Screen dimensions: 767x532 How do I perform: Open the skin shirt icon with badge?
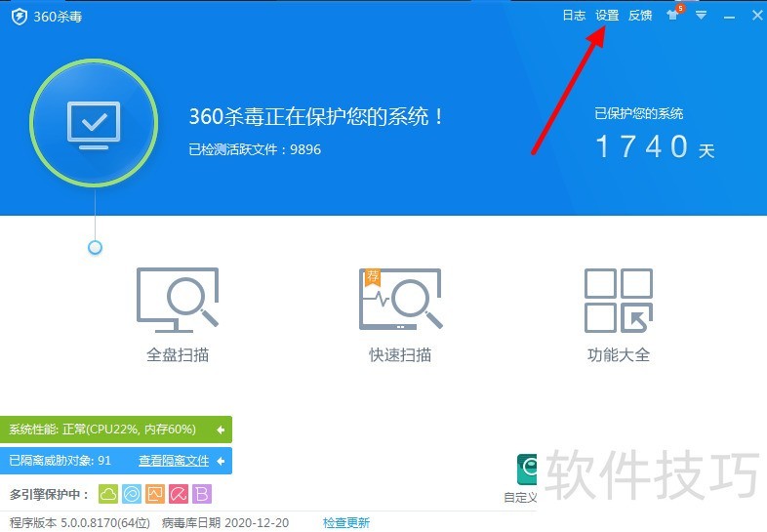tap(674, 14)
